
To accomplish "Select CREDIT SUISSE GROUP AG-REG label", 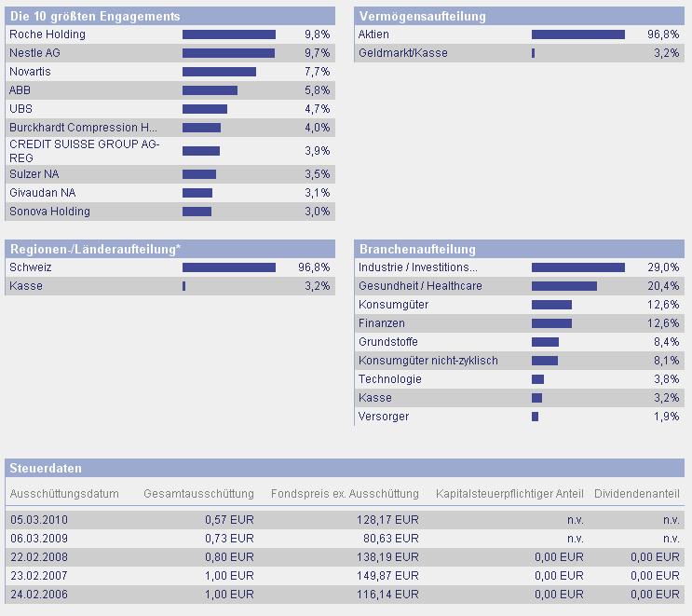I will click(85, 151).
